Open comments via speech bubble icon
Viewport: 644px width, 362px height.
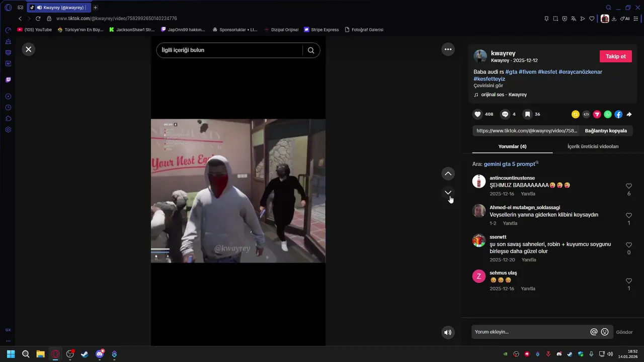[x=505, y=114]
